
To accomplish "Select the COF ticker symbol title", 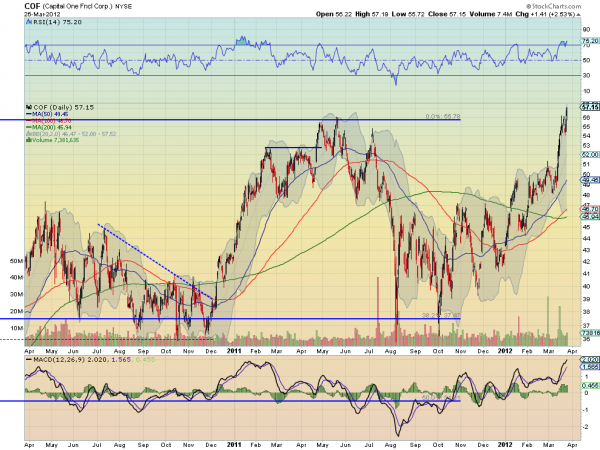I will point(32,6).
